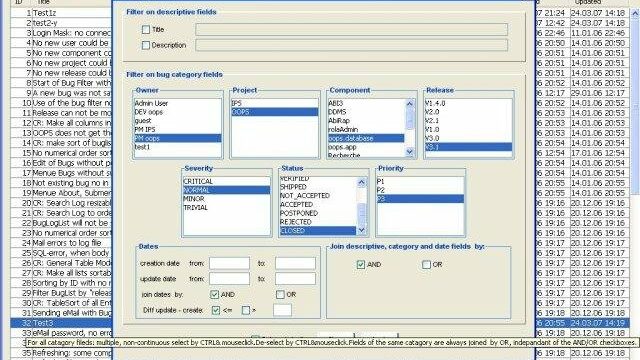Select 'AbiRap' in Component list
Screen dimensions: 640x360
coord(366,121)
